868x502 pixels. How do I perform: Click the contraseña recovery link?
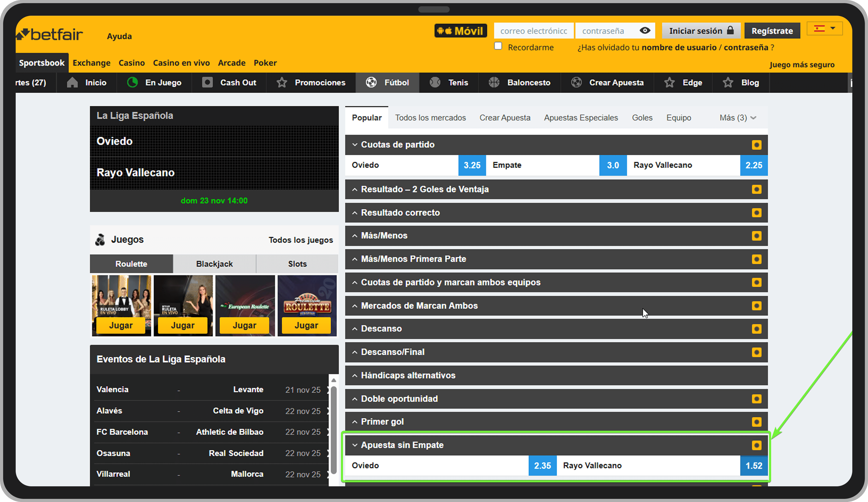[746, 47]
